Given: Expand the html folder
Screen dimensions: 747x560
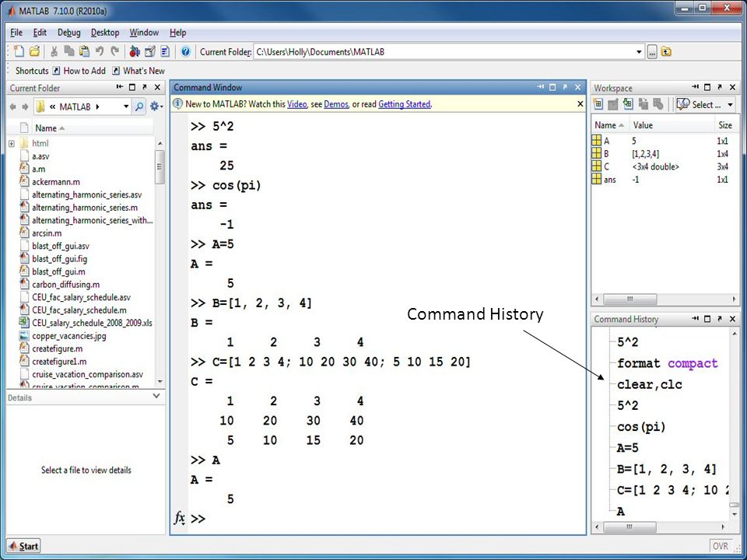Looking at the screenshot, I should coord(12,143).
